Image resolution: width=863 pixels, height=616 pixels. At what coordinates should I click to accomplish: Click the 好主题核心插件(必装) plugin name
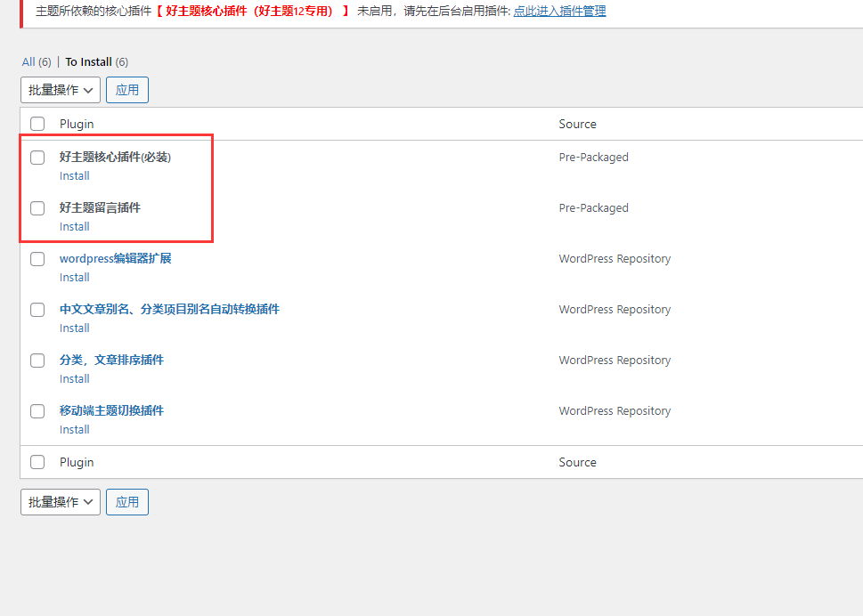pyautogui.click(x=115, y=157)
